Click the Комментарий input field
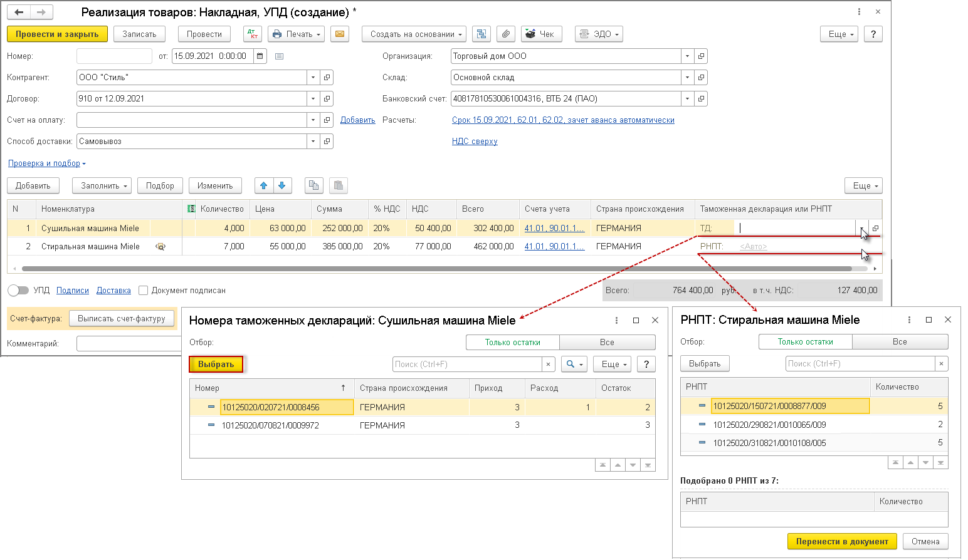 (x=129, y=343)
